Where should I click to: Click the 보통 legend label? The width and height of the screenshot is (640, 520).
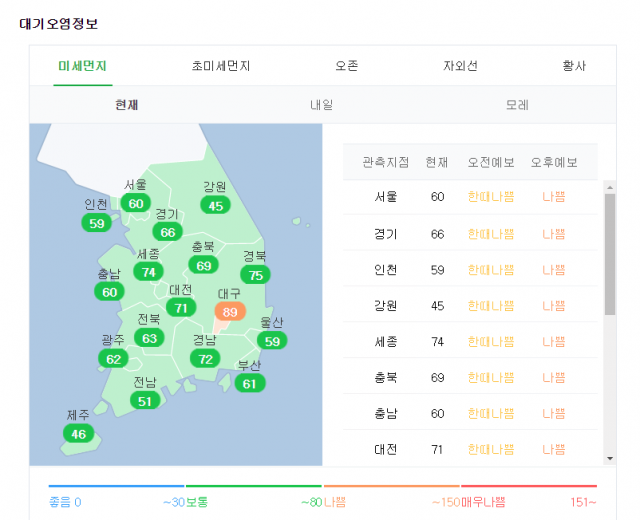pos(198,502)
